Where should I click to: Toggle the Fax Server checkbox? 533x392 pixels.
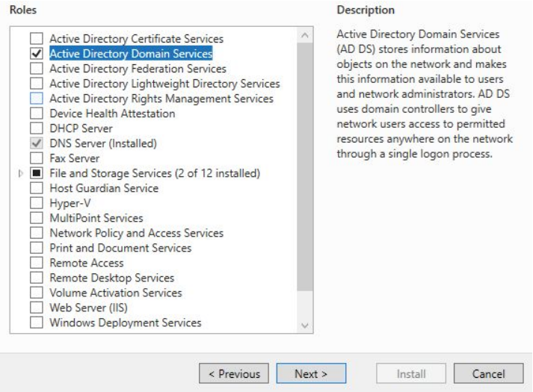coord(35,158)
